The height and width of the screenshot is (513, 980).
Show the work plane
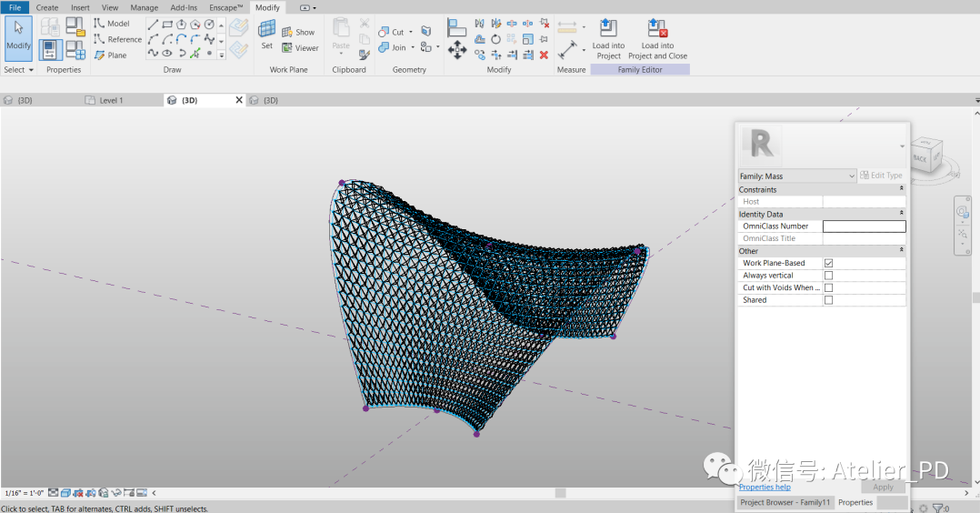coord(298,32)
